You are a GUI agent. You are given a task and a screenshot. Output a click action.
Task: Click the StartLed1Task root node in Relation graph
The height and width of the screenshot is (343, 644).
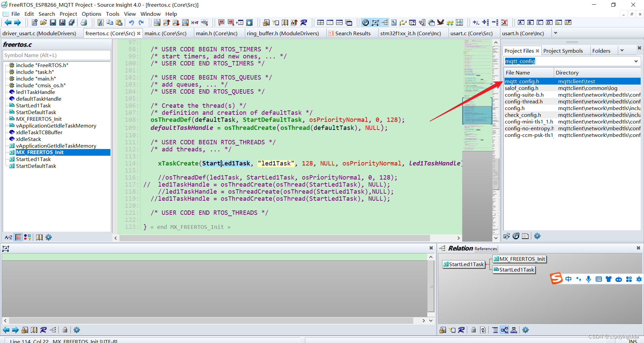464,264
